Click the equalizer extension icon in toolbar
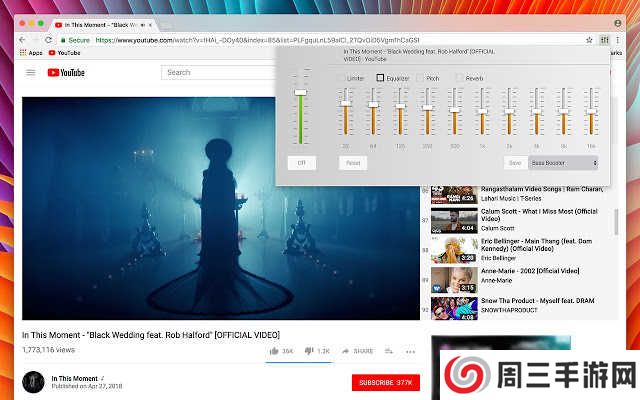Image resolution: width=640 pixels, height=400 pixels. [605, 39]
